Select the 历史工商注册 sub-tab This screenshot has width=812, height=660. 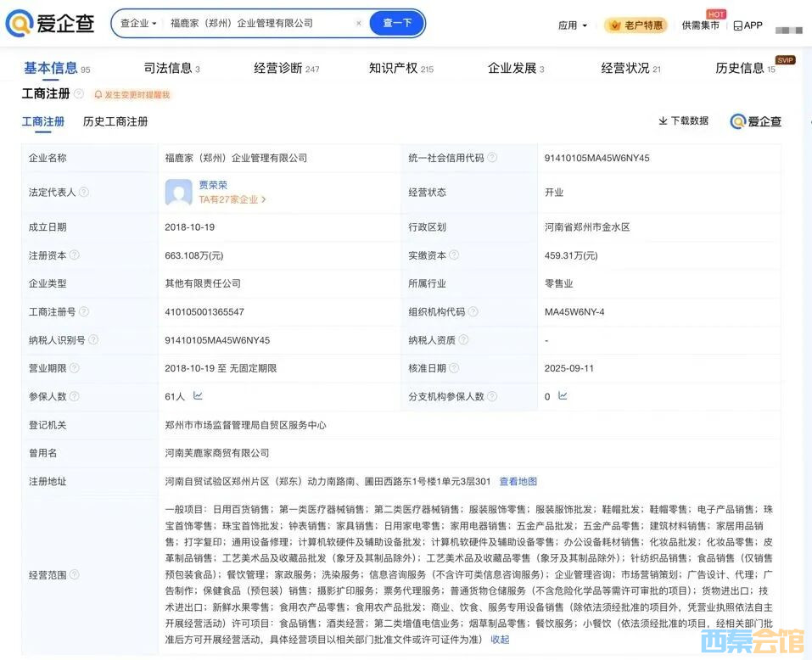pyautogui.click(x=115, y=121)
